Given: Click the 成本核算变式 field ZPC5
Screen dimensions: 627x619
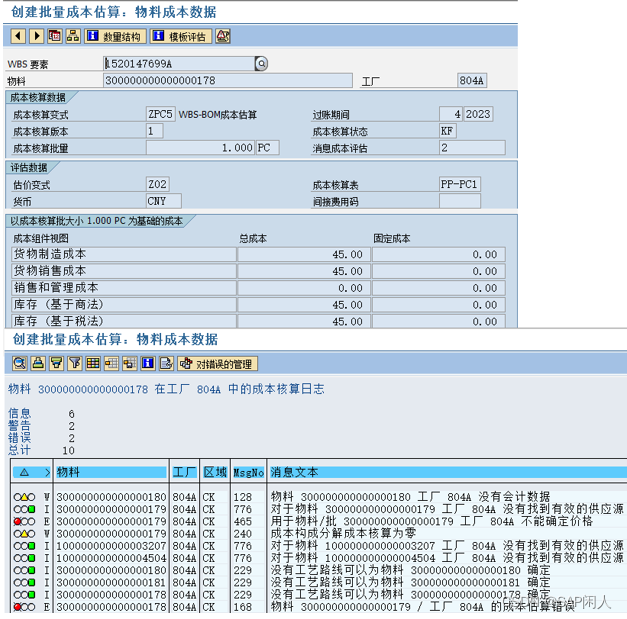Looking at the screenshot, I should click(160, 114).
